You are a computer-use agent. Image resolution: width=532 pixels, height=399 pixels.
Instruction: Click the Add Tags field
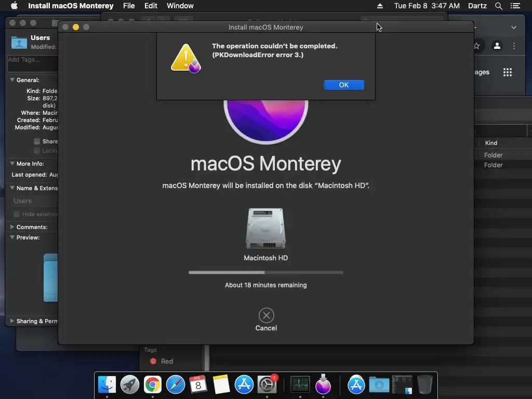click(x=33, y=63)
